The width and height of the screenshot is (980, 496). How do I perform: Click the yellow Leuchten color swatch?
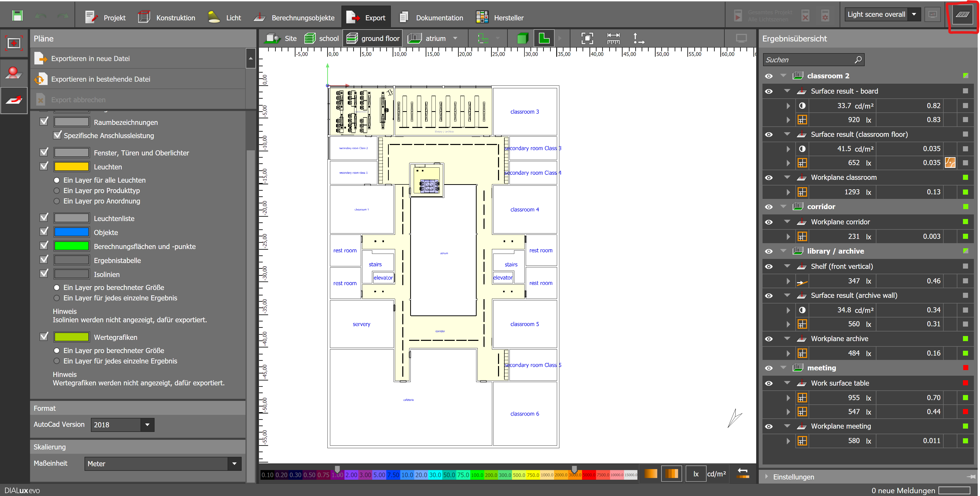(x=72, y=166)
